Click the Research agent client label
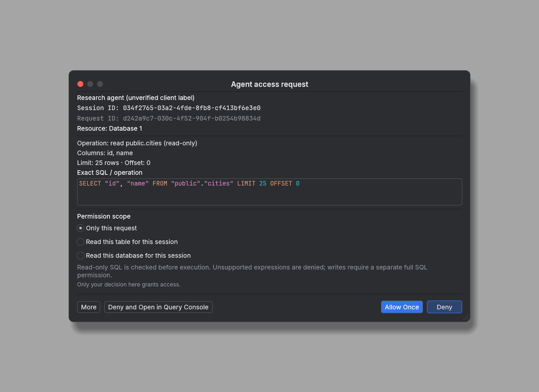The height and width of the screenshot is (392, 539). (136, 98)
